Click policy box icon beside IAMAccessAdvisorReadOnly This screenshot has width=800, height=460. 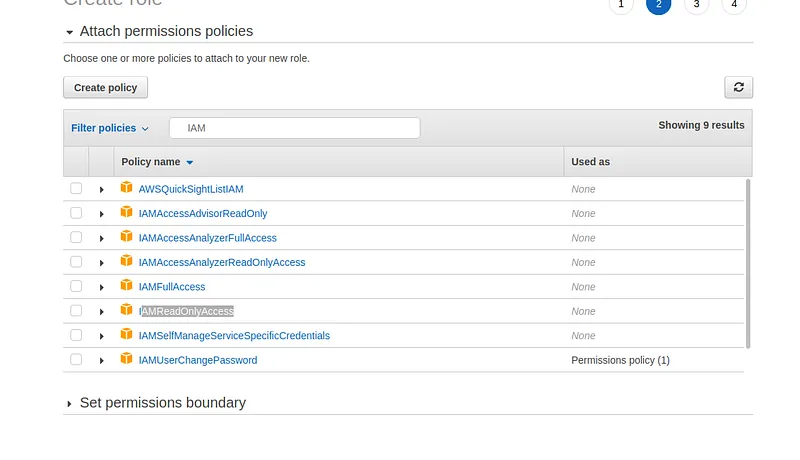(126, 212)
